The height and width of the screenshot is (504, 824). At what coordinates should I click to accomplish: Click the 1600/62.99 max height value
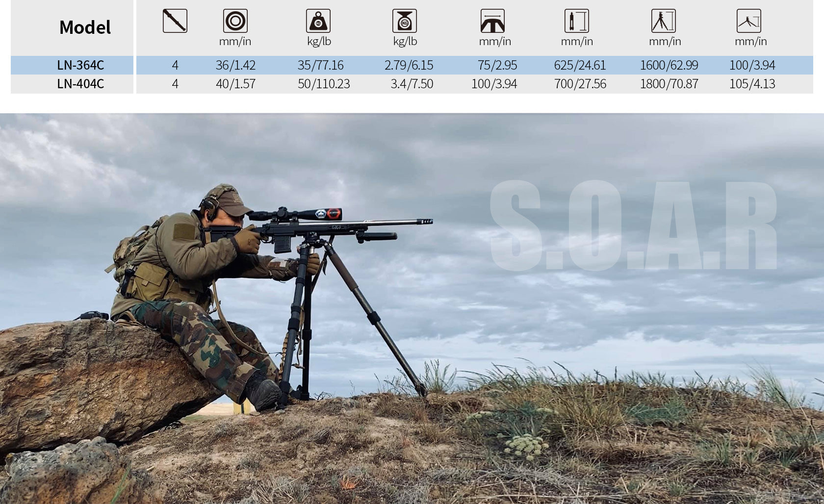coord(669,65)
